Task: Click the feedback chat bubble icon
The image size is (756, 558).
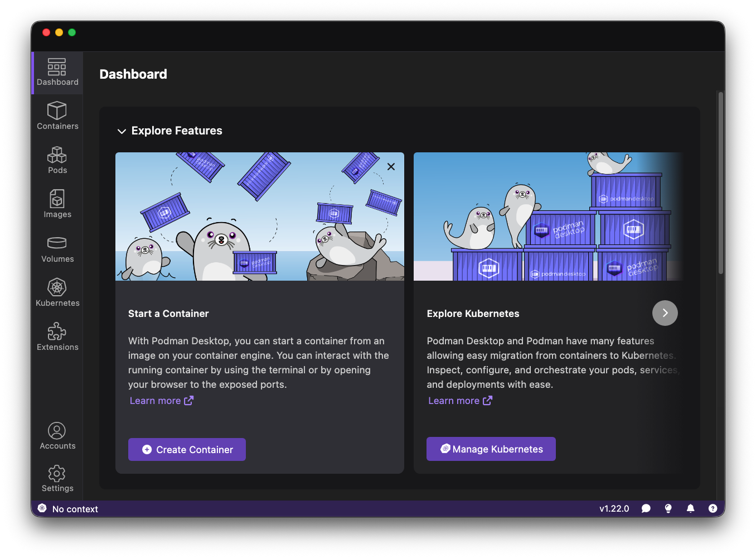Action: pos(646,508)
